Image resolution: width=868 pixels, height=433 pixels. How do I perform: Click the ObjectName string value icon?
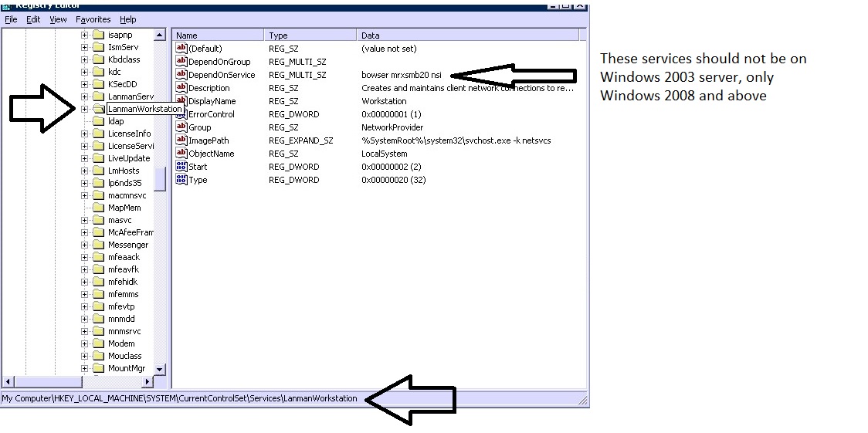tap(181, 154)
